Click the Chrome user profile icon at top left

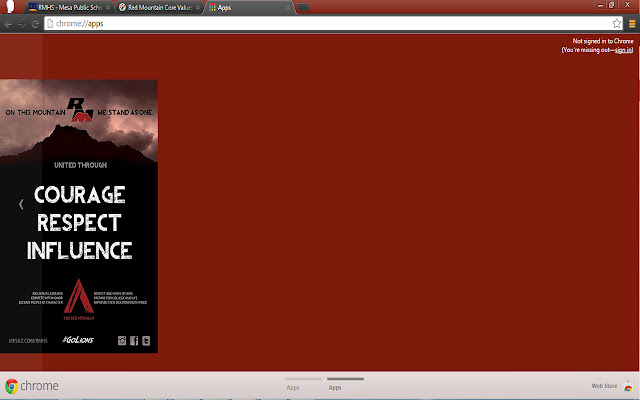click(x=10, y=7)
